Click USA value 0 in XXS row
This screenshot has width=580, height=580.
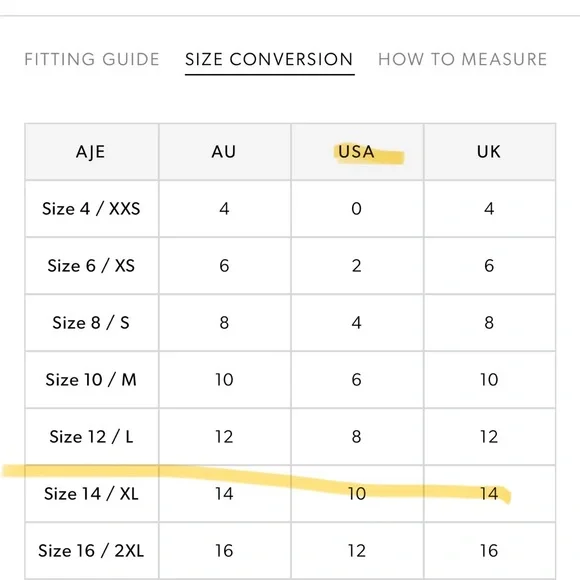(x=357, y=209)
